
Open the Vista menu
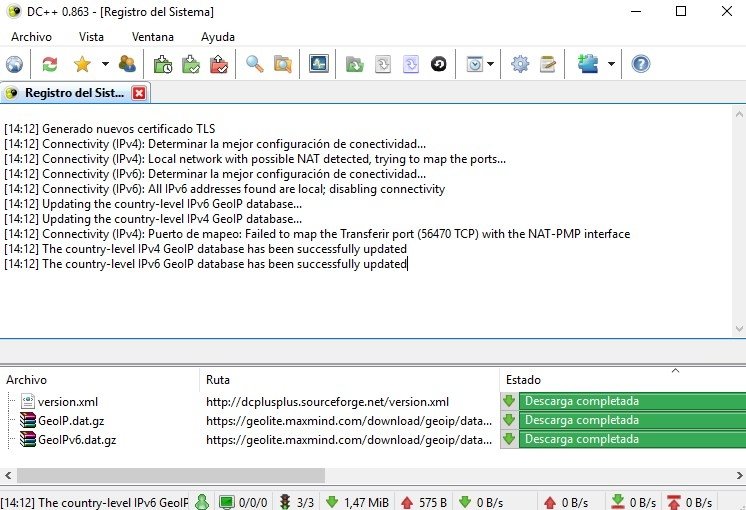pyautogui.click(x=91, y=37)
